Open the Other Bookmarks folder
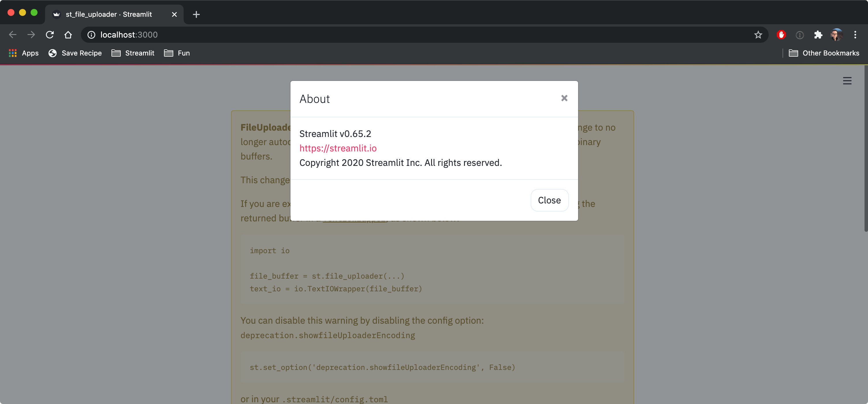The width and height of the screenshot is (868, 404). click(x=824, y=53)
